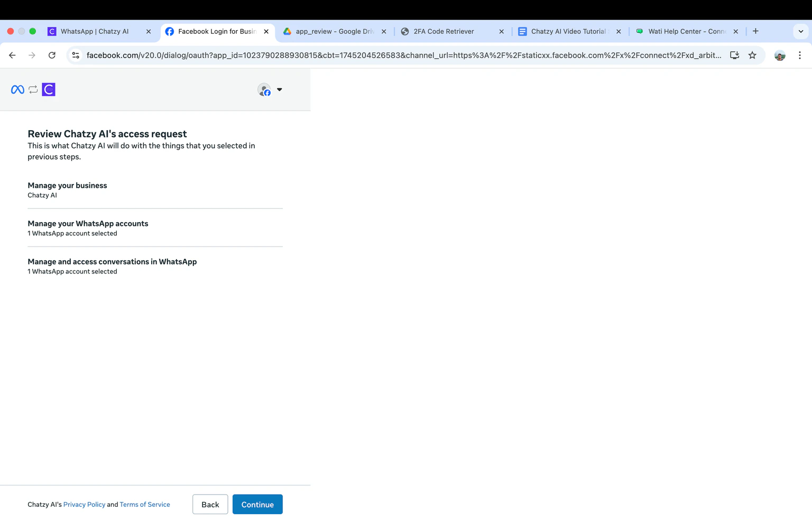Click the 'Review Chatzy AI's access request' title
Screen dimensions: 812x528
[107, 134]
